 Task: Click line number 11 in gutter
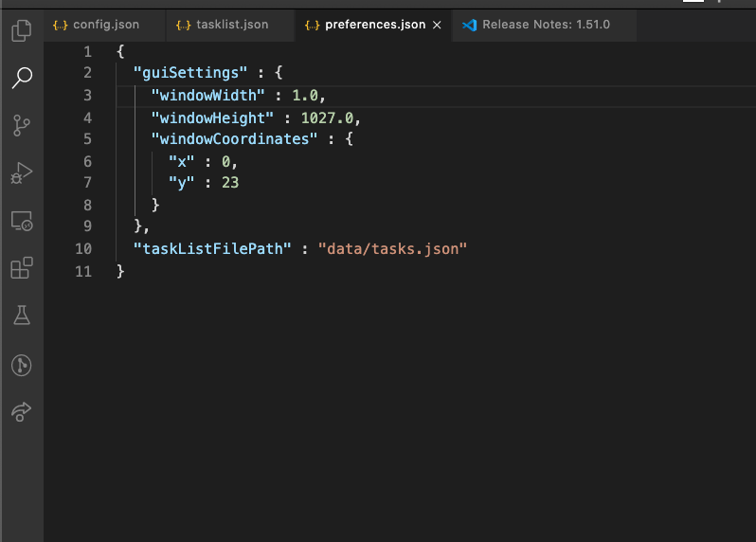(x=83, y=272)
